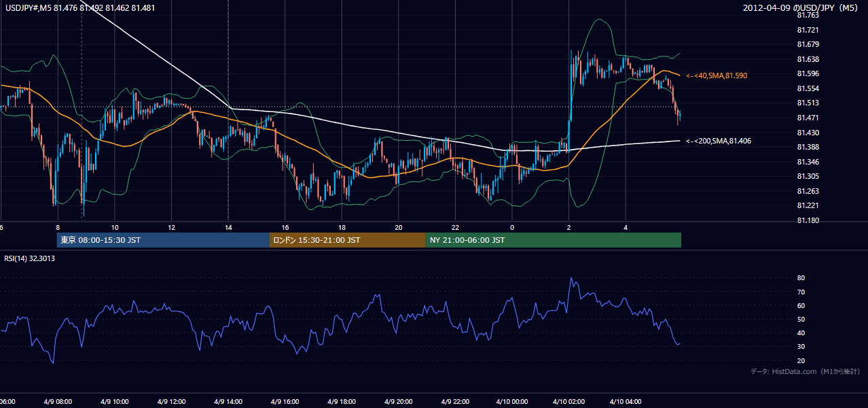This screenshot has height=408, width=868.
Task: Select price level 81.221 on the axis
Action: pyautogui.click(x=808, y=205)
